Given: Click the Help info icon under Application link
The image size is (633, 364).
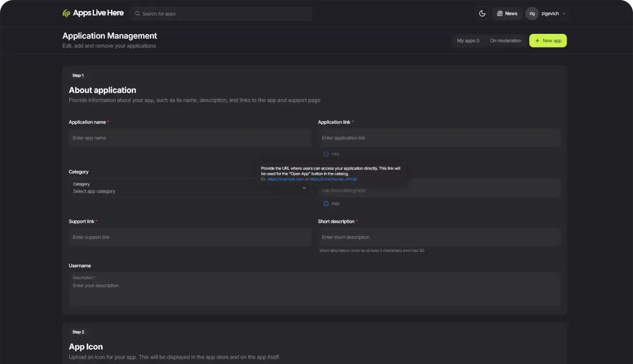Looking at the screenshot, I should (x=326, y=154).
